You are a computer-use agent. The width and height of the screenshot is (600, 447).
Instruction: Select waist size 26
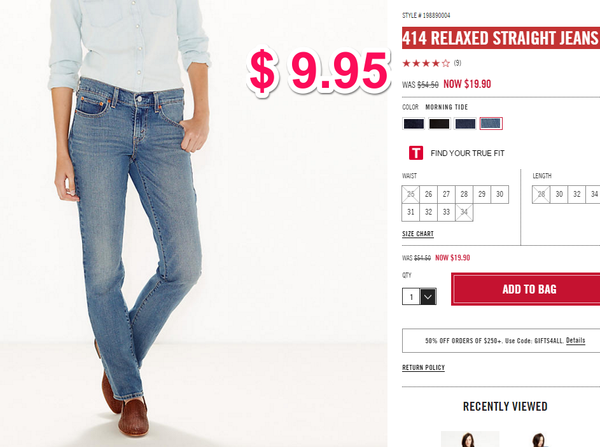point(429,194)
